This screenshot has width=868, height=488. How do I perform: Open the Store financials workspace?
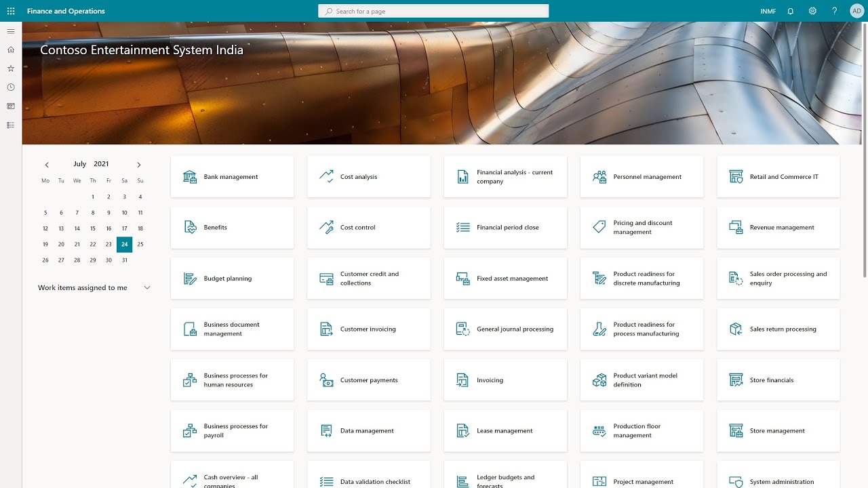pos(778,380)
